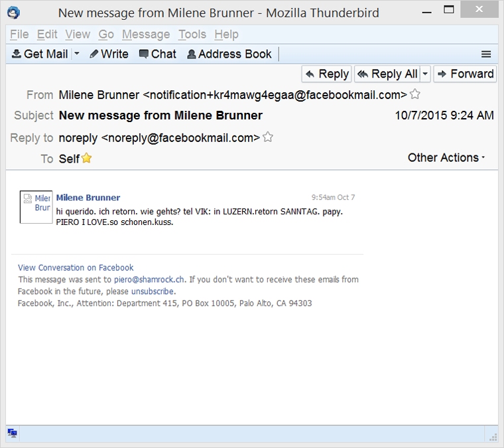The width and height of the screenshot is (504, 448).
Task: Open the Tools menu
Action: (x=192, y=35)
